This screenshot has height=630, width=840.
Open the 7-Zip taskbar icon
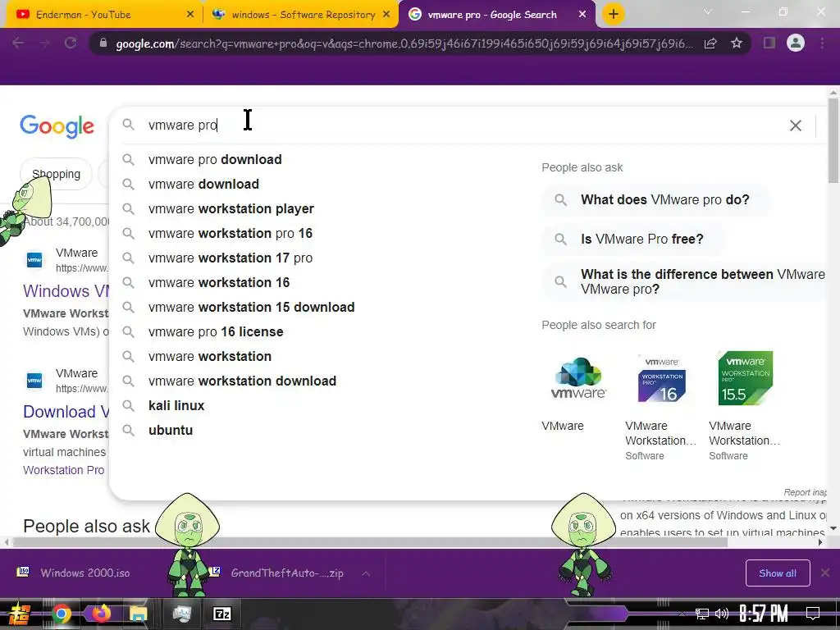(x=221, y=614)
